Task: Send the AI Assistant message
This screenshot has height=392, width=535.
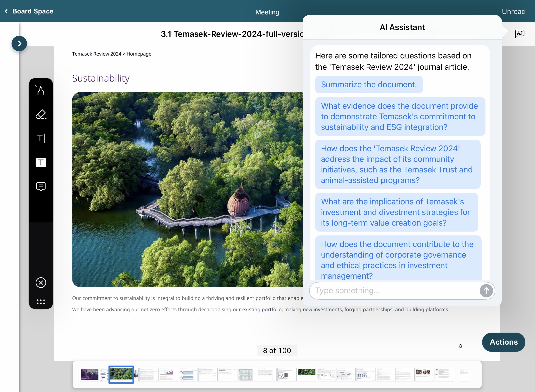Action: tap(486, 291)
